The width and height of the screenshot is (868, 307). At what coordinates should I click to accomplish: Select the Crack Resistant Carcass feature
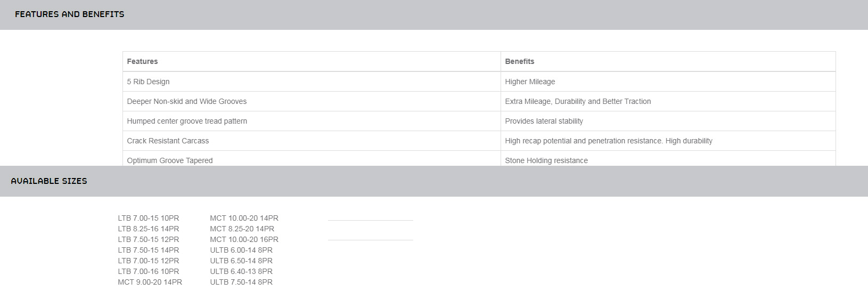[x=168, y=141]
